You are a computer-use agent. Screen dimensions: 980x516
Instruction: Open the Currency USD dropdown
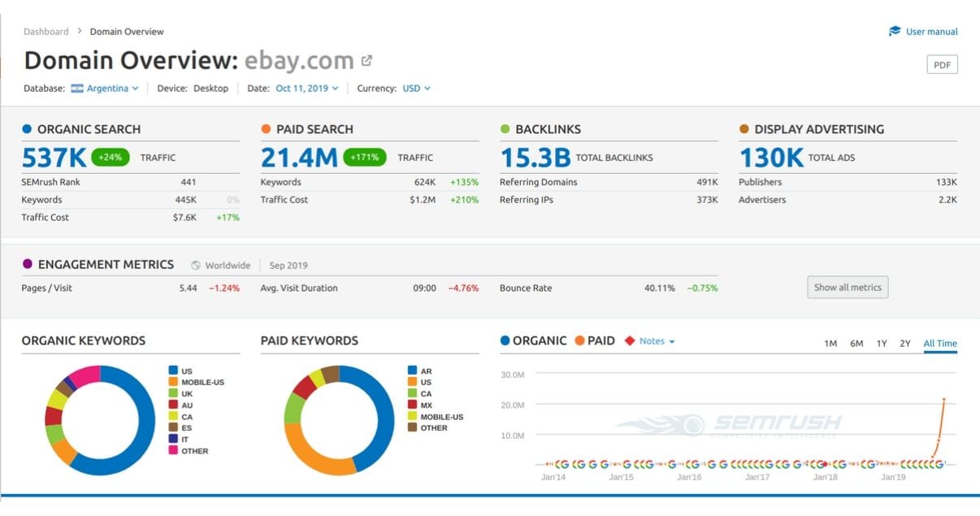416,89
